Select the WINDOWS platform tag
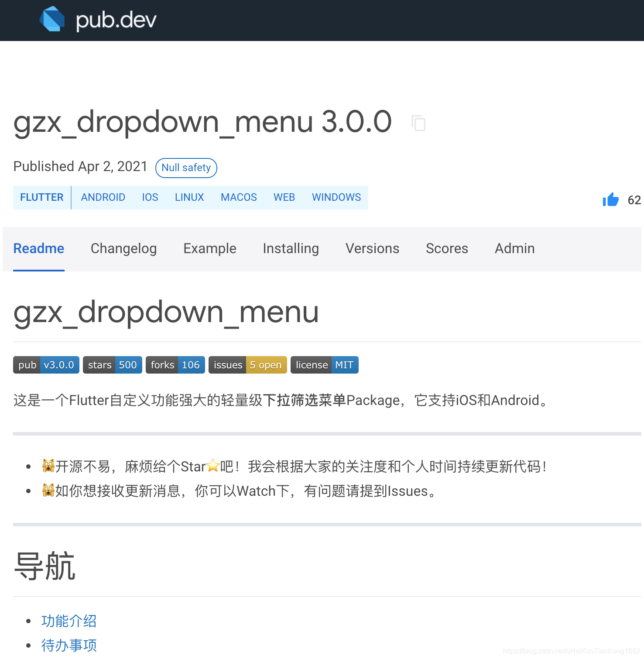 click(336, 197)
